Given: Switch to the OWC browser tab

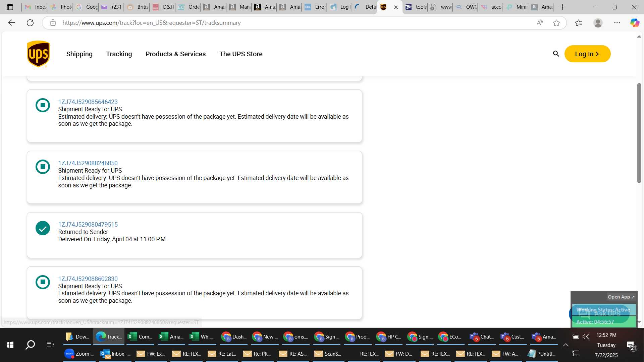Looking at the screenshot, I should click(x=466, y=7).
